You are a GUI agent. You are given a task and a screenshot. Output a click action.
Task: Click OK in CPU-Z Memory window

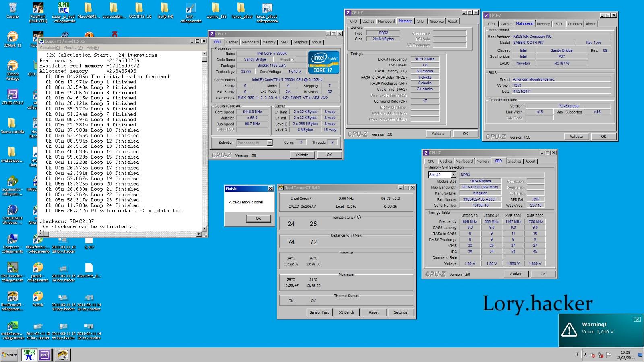pyautogui.click(x=465, y=134)
